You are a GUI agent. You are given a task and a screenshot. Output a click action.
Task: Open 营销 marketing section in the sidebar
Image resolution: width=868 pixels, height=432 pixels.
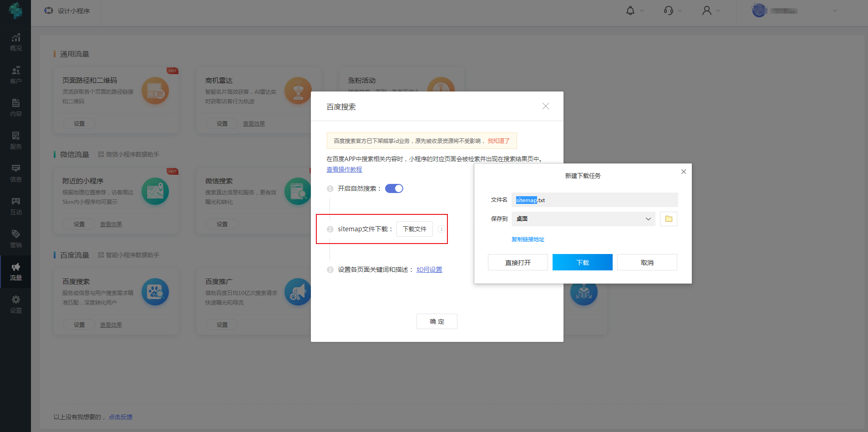pyautogui.click(x=15, y=239)
